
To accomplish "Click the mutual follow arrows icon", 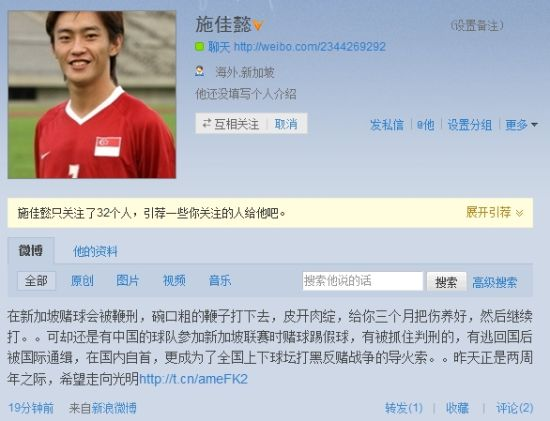I will pyautogui.click(x=207, y=123).
